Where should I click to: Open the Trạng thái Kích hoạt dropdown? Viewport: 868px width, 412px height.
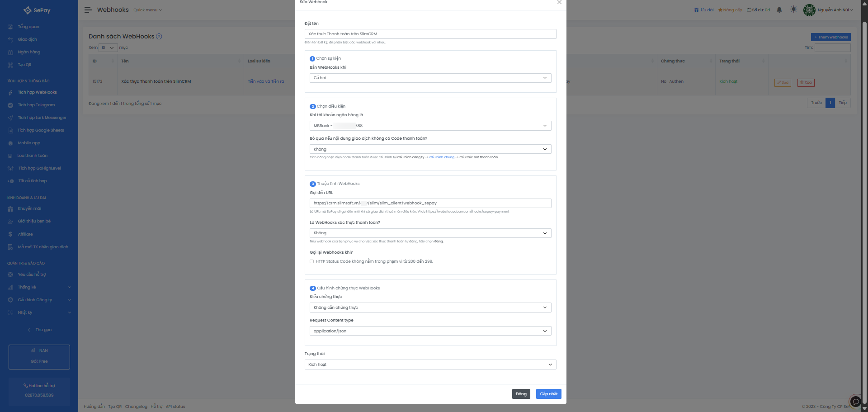430,365
